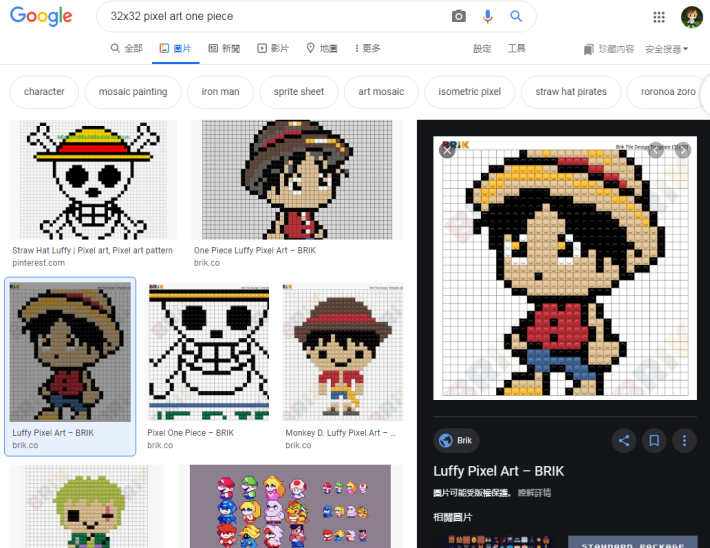Open the saved collections (珍藏內容) link
This screenshot has height=548, width=710.
coord(609,49)
